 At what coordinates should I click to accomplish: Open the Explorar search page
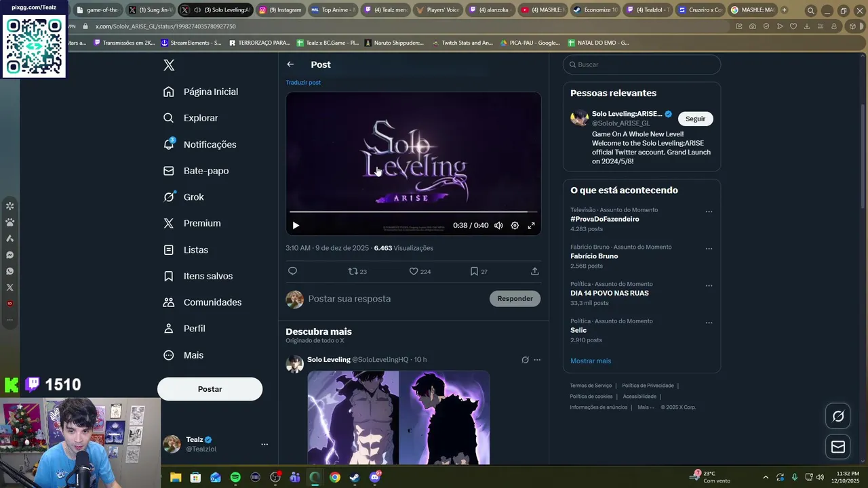click(191, 118)
